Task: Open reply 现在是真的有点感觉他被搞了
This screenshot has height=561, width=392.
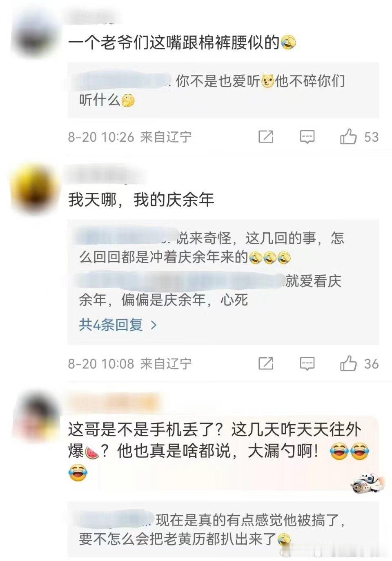Action: pos(212,530)
